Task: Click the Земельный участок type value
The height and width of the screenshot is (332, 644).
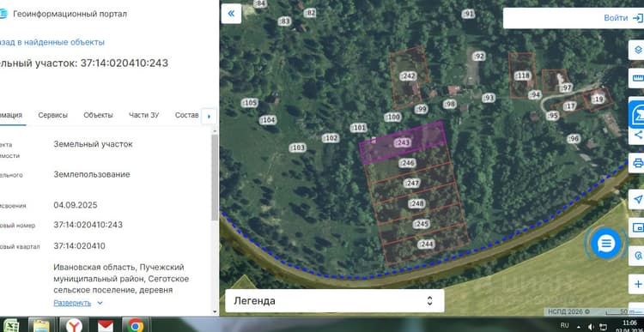Action: [93, 144]
